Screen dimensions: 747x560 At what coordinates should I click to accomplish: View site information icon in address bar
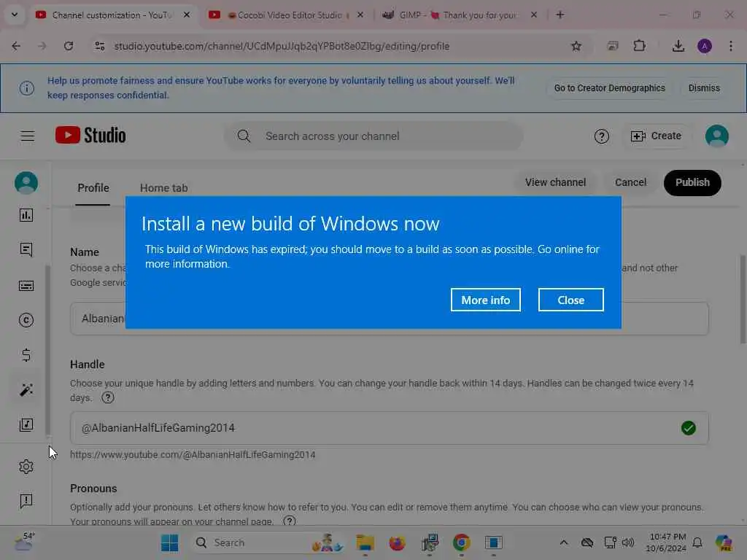99,46
